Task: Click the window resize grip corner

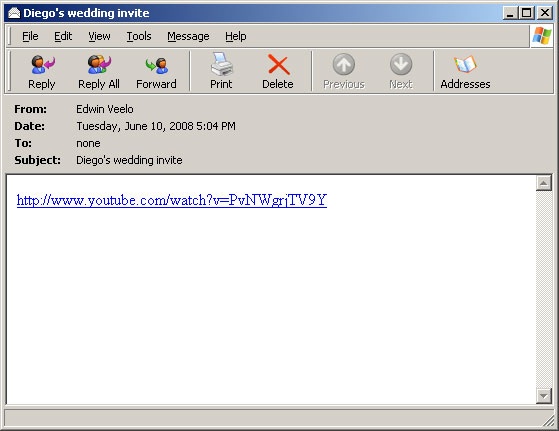Action: tap(548, 421)
